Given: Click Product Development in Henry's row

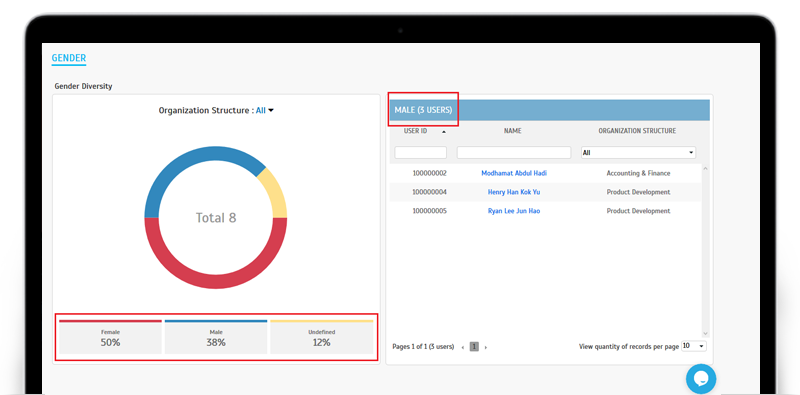Looking at the screenshot, I should tap(638, 192).
